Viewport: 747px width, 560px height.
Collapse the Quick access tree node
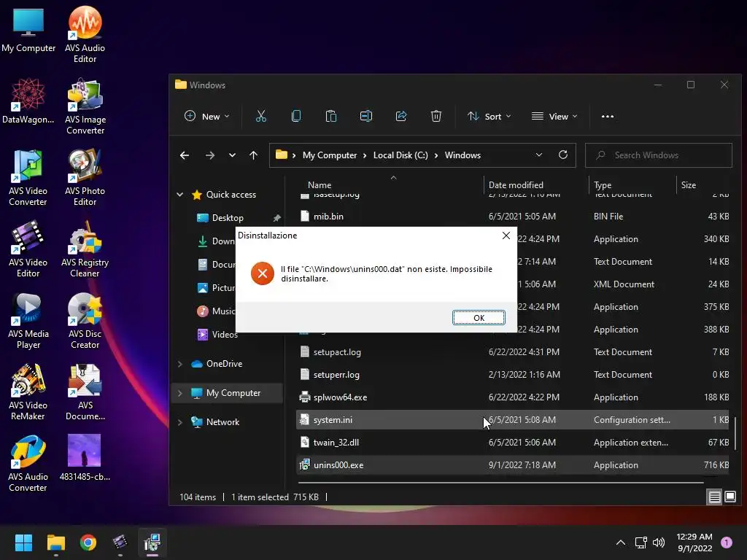180,194
